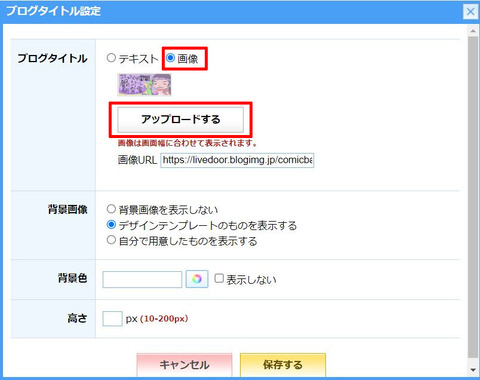Click the 保存する button
The image size is (480, 380).
pyautogui.click(x=283, y=365)
